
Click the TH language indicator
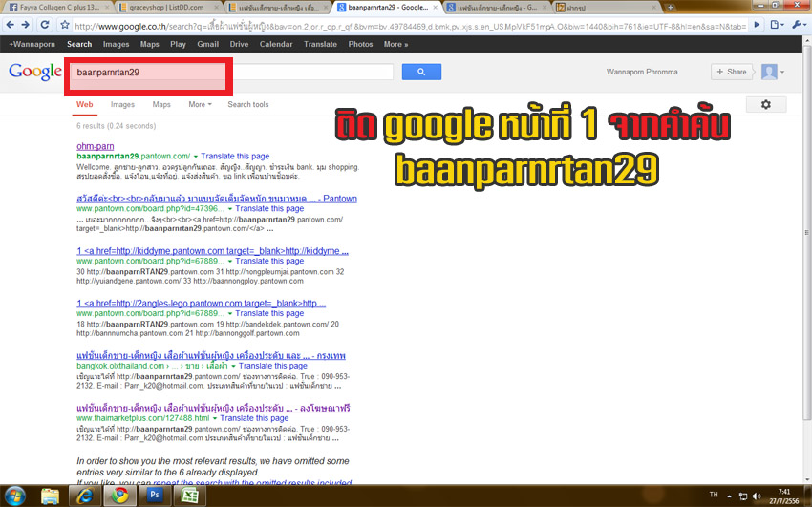coord(714,495)
